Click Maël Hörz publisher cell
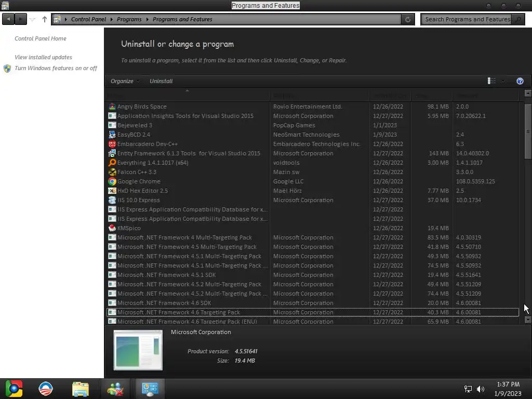 (287, 191)
